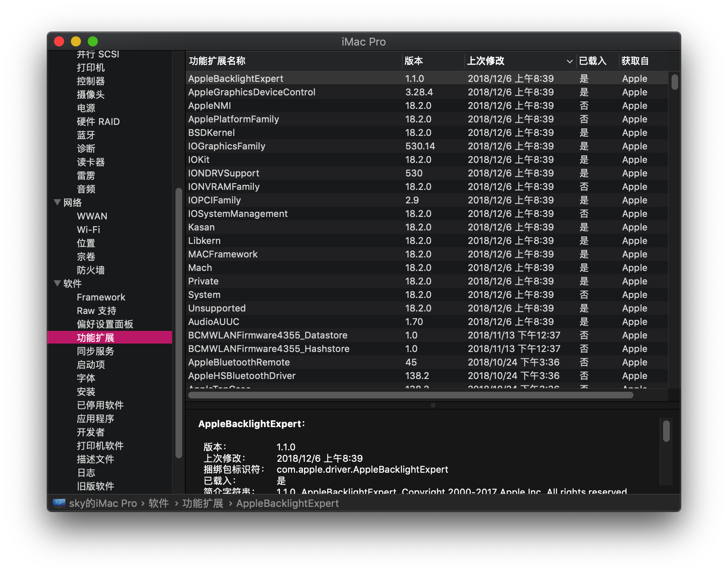This screenshot has height=574, width=728.
Task: Collapse the 软件 section in sidebar
Action: (57, 283)
